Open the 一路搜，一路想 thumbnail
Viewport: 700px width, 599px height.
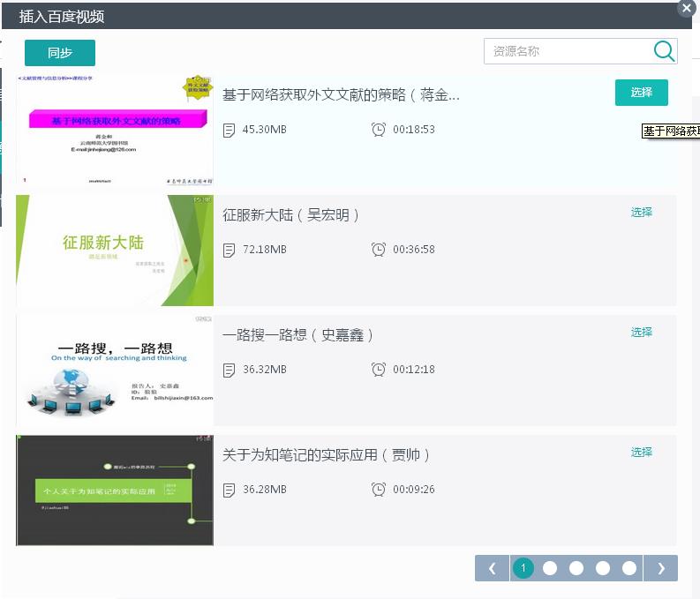(x=115, y=371)
